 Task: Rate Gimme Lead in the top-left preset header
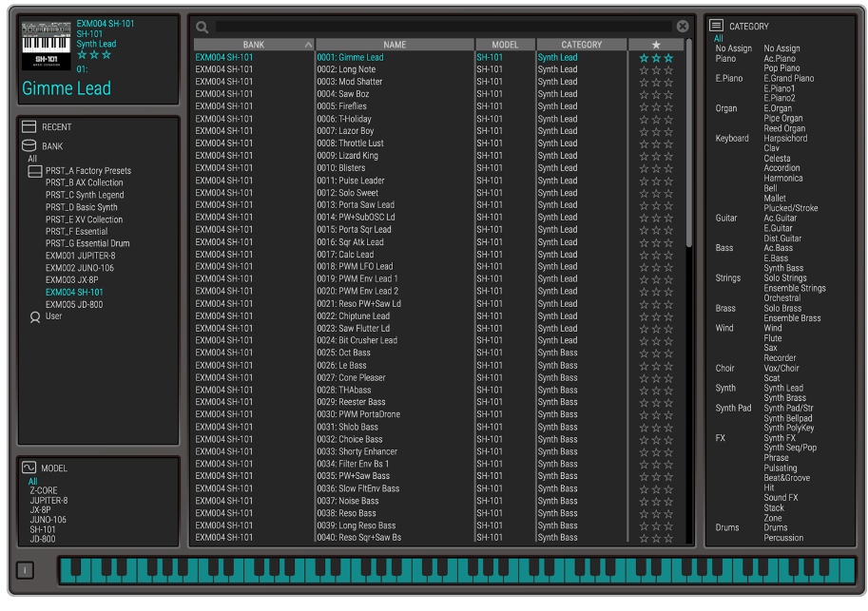pyautogui.click(x=94, y=55)
